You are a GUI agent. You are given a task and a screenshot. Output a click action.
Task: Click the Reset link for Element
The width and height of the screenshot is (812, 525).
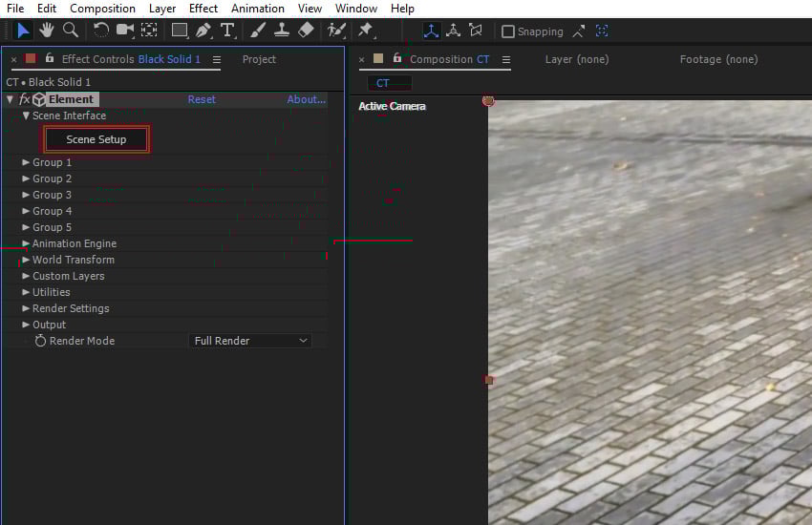tap(202, 99)
